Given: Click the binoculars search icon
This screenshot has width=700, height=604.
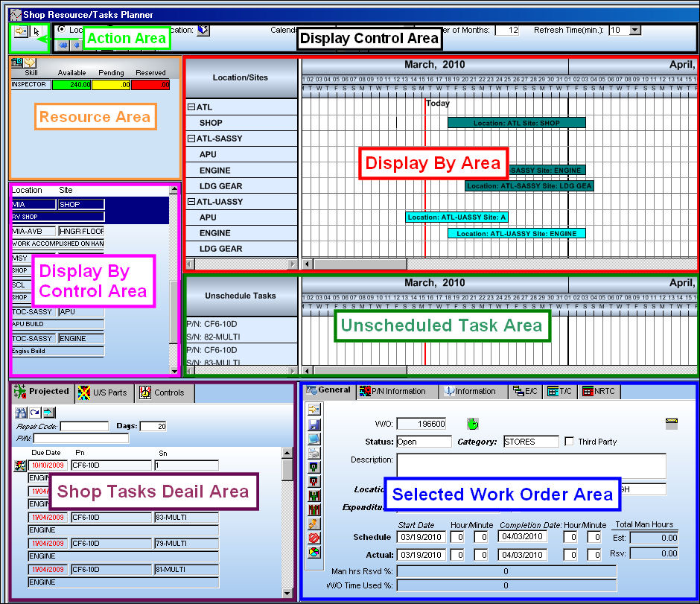Looking at the screenshot, I should [x=21, y=413].
